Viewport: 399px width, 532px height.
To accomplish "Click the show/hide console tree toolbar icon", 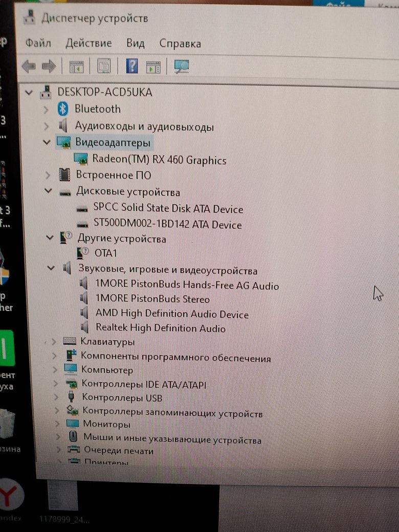I will (76, 66).
